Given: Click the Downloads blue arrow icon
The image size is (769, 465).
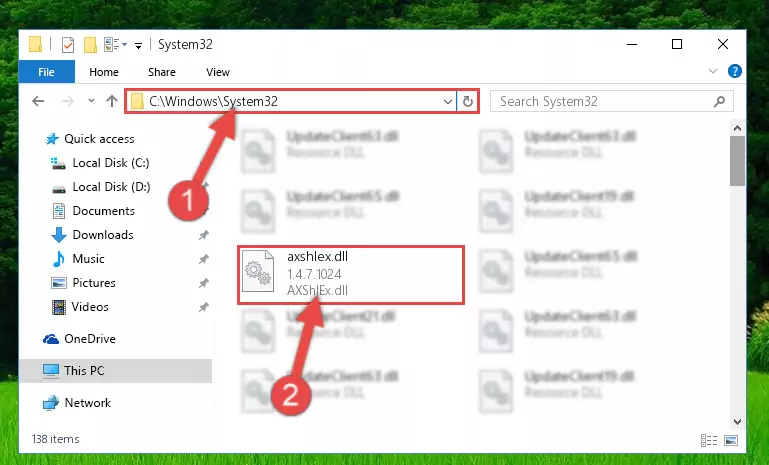Looking at the screenshot, I should click(x=59, y=235).
